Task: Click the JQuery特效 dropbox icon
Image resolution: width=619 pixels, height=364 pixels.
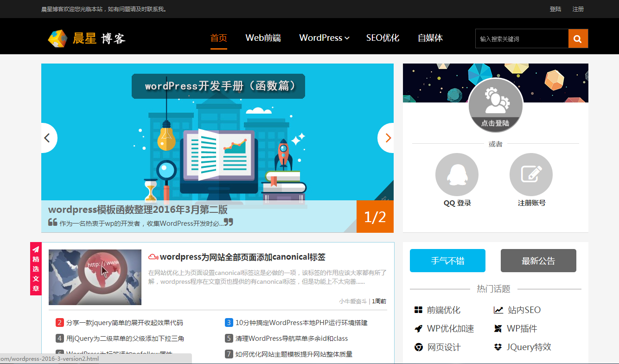Action: point(498,347)
